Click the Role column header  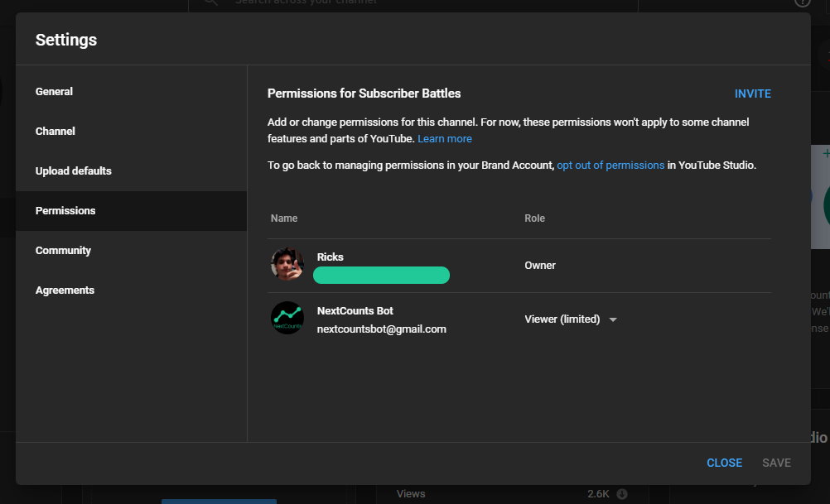tap(534, 218)
